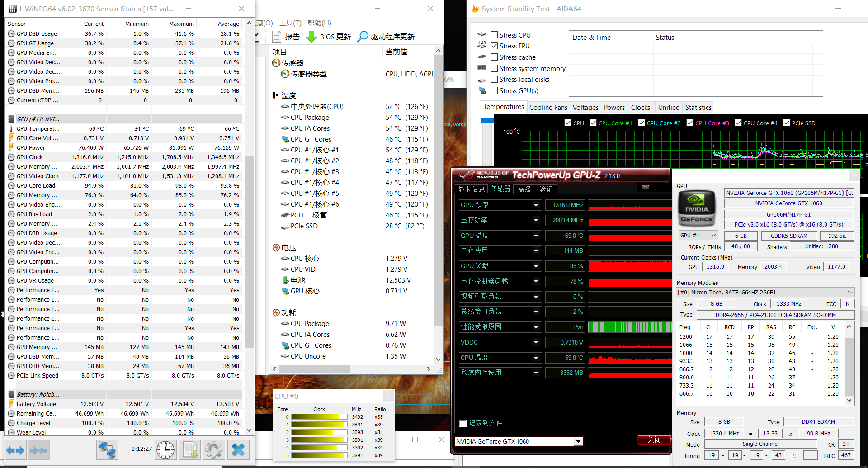868x468 pixels.
Task: Click the 电池 battery row icon
Action: click(285, 280)
